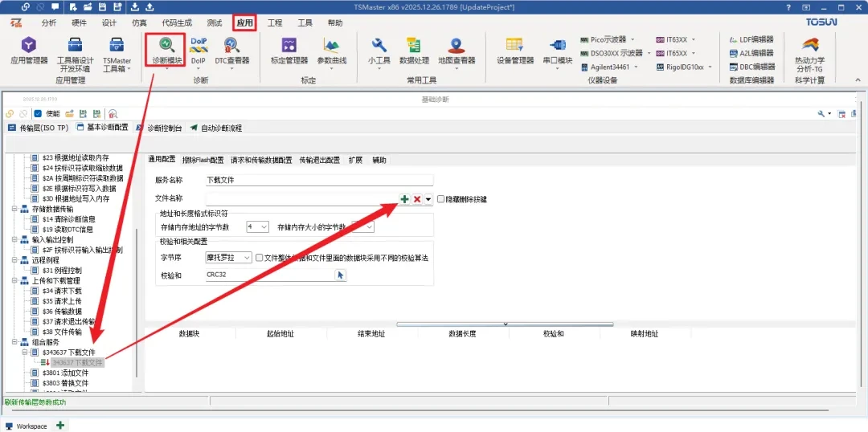Click the Workspace tab at bottom

pos(27,426)
